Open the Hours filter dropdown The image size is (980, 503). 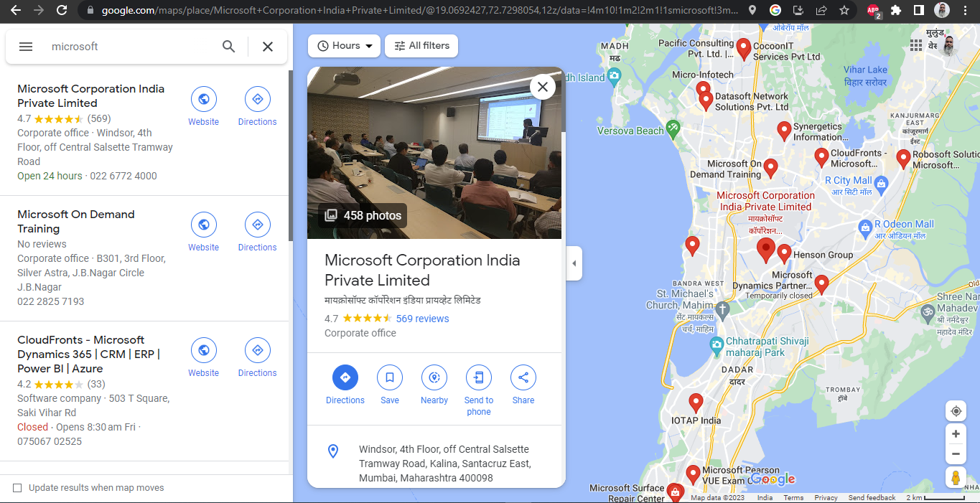coord(344,46)
